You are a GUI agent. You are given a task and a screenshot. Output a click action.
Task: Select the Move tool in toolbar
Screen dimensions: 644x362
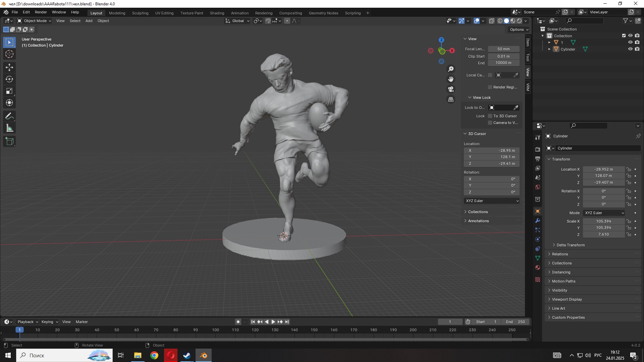coord(9,67)
